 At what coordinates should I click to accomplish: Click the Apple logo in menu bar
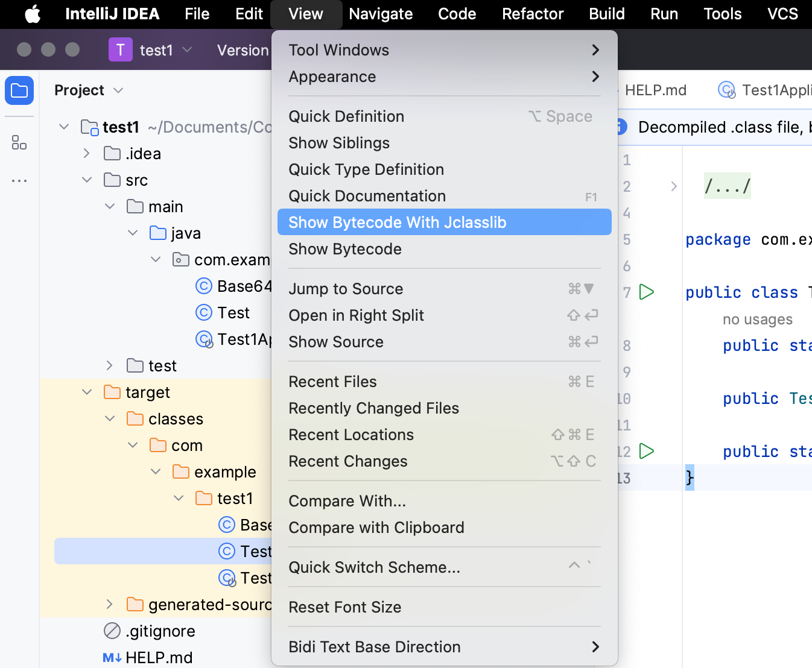(33, 14)
